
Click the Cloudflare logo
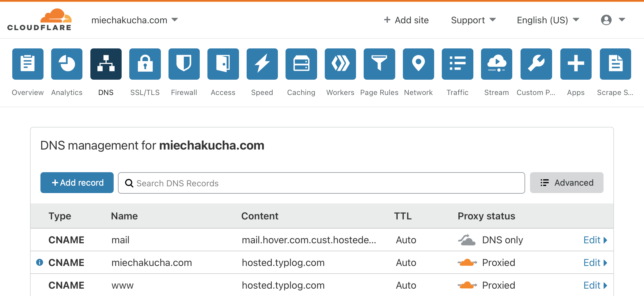[39, 20]
